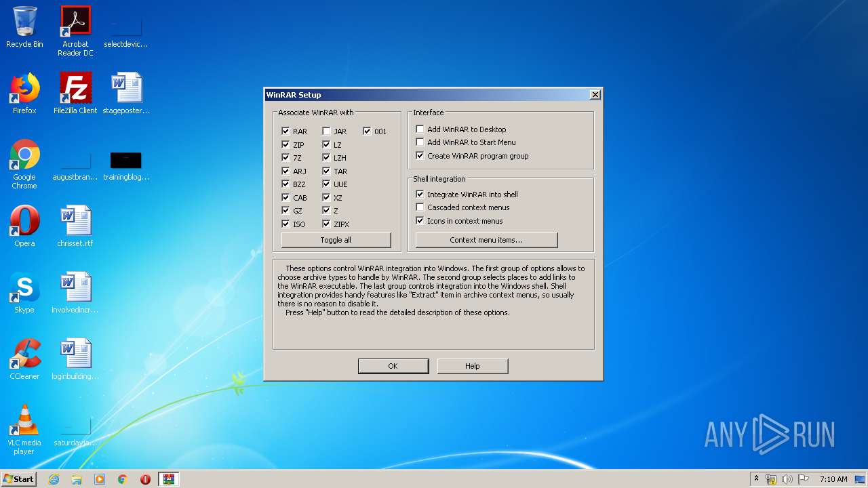Close the WinRAR Setup dialog
This screenshot has height=488, width=868.
pyautogui.click(x=595, y=95)
